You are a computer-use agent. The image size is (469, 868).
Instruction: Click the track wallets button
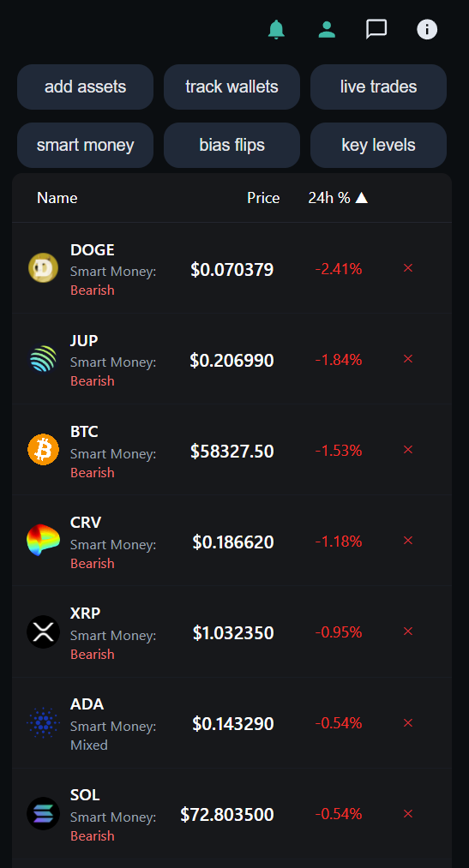pos(232,87)
